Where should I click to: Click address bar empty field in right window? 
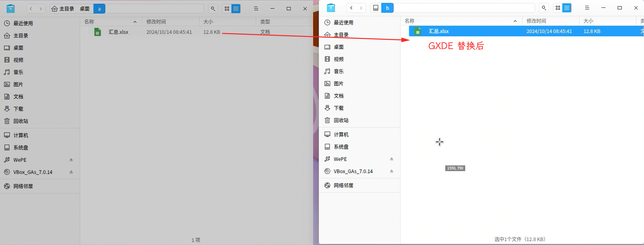(x=464, y=8)
